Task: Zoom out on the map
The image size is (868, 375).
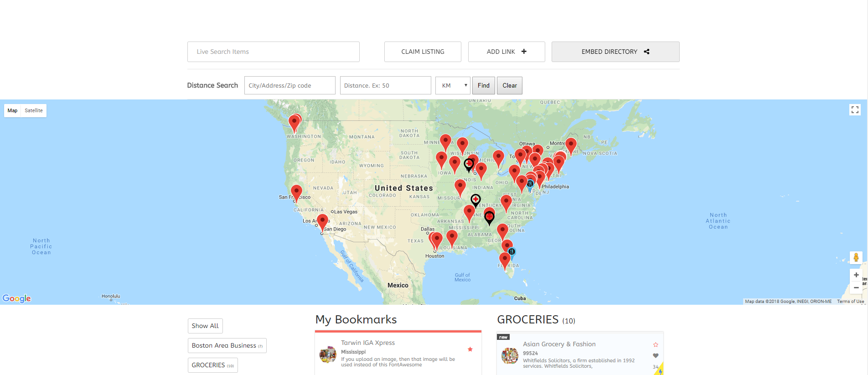Action: click(856, 288)
